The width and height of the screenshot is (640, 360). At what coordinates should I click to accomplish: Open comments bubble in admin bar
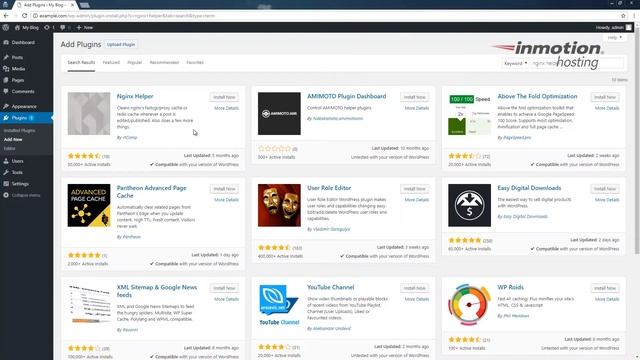[65, 27]
